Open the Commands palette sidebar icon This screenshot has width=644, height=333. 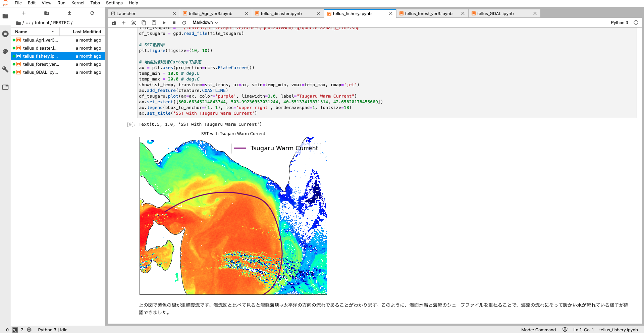tap(5, 52)
